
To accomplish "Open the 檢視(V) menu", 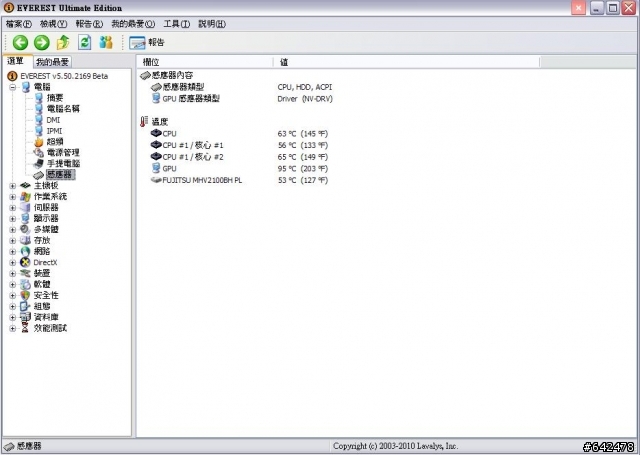I will pos(53,24).
